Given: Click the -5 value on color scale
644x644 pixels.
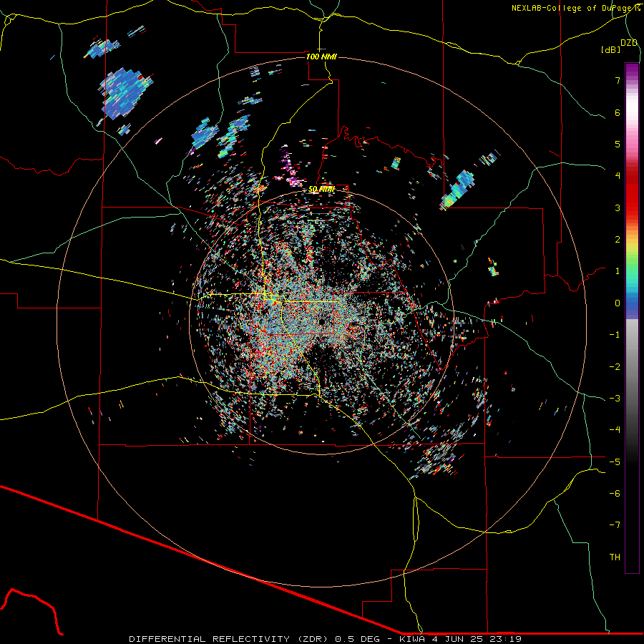Looking at the screenshot, I should point(615,462).
